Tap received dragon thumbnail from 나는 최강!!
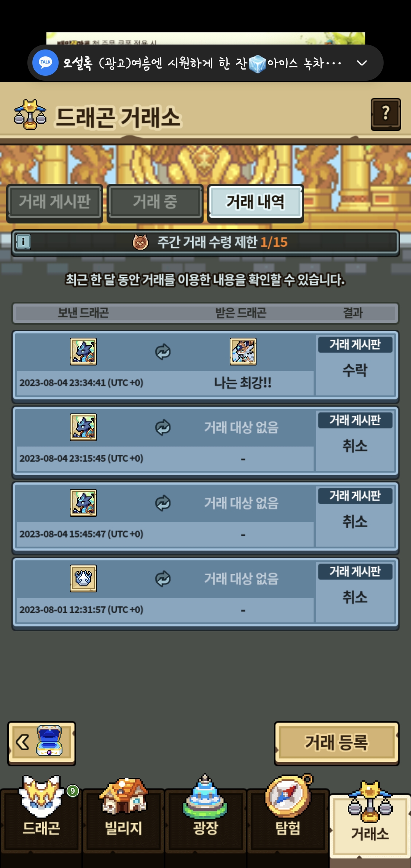 click(243, 352)
